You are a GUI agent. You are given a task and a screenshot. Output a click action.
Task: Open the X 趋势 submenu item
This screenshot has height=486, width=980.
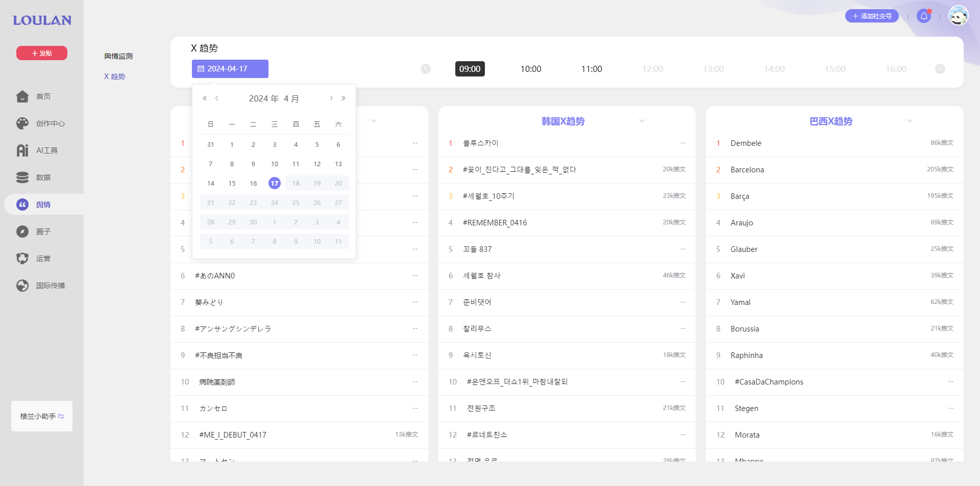(x=115, y=76)
